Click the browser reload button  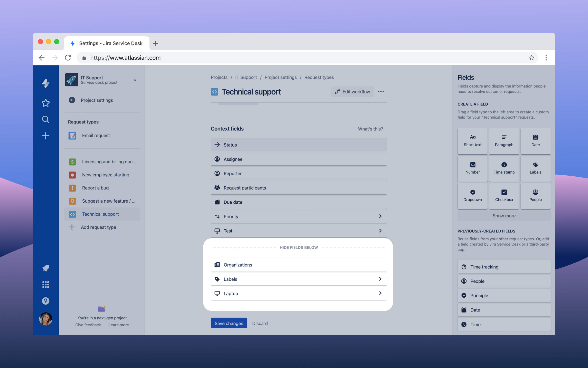[68, 58]
